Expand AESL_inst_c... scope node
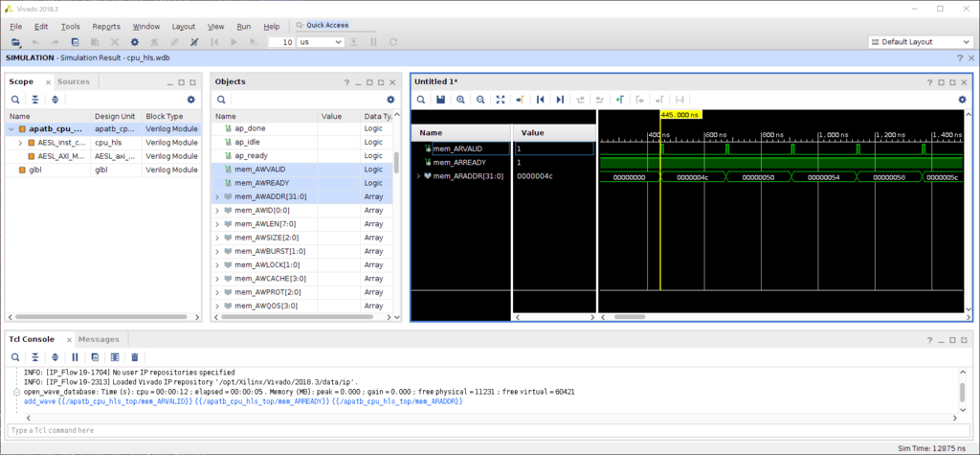This screenshot has width=980, height=455. point(21,143)
